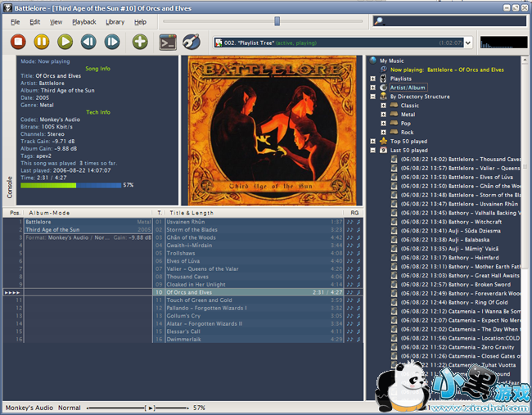Pause the current song

pyautogui.click(x=42, y=42)
